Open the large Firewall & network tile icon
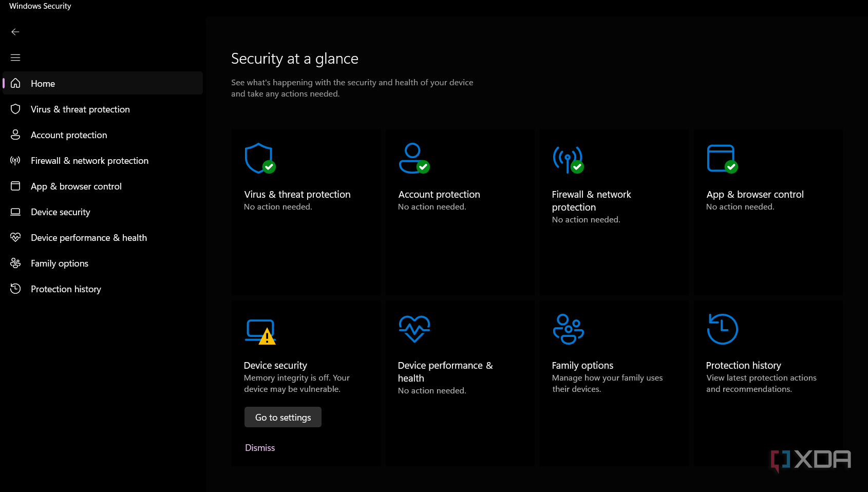The image size is (868, 492). [568, 159]
